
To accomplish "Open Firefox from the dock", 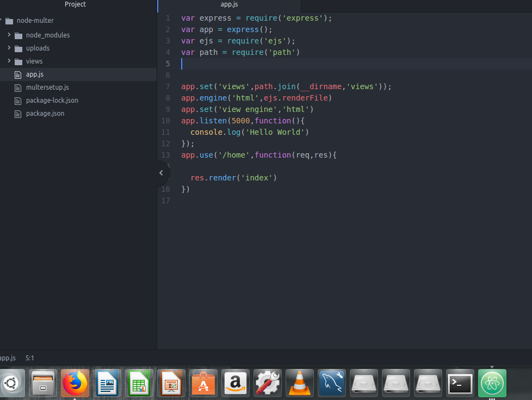I will pos(75,383).
